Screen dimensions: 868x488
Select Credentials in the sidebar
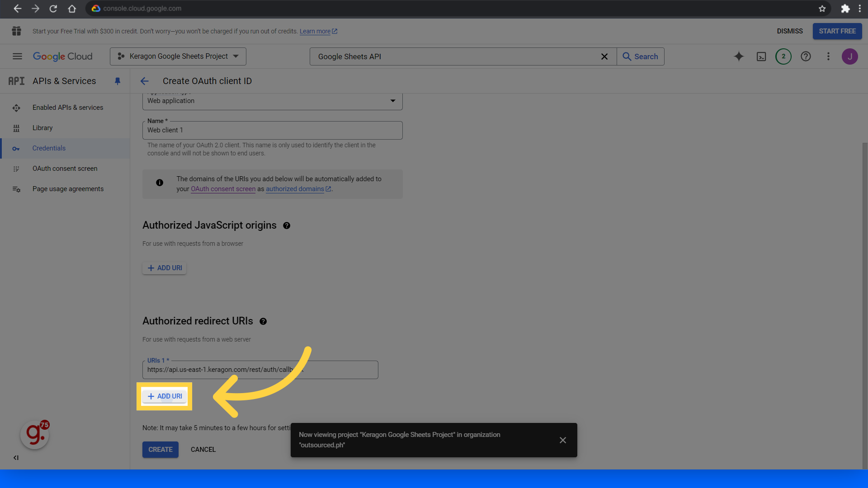pyautogui.click(x=65, y=148)
